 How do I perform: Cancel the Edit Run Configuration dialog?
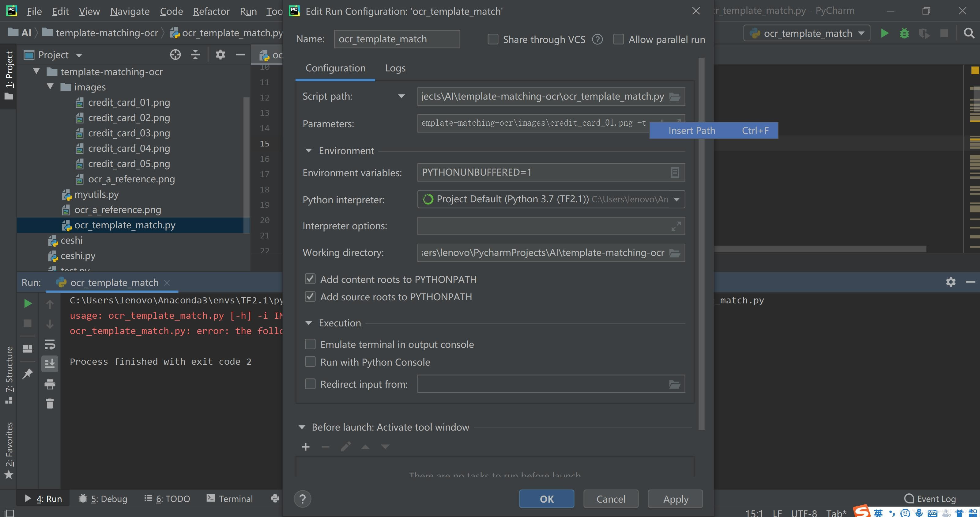tap(611, 499)
